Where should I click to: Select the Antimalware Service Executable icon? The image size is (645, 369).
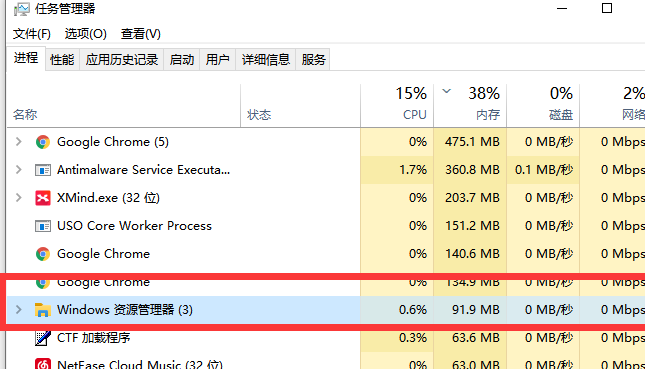pos(43,170)
